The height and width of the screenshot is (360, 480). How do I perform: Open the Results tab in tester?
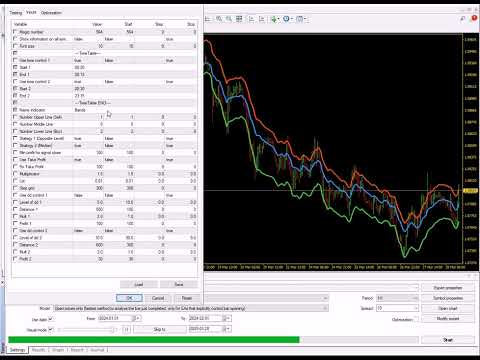pos(38,350)
